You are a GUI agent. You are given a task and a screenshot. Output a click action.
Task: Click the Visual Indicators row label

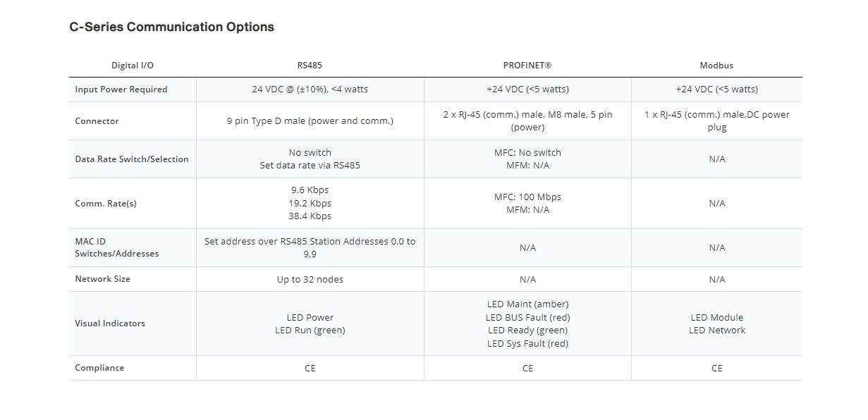tap(110, 323)
